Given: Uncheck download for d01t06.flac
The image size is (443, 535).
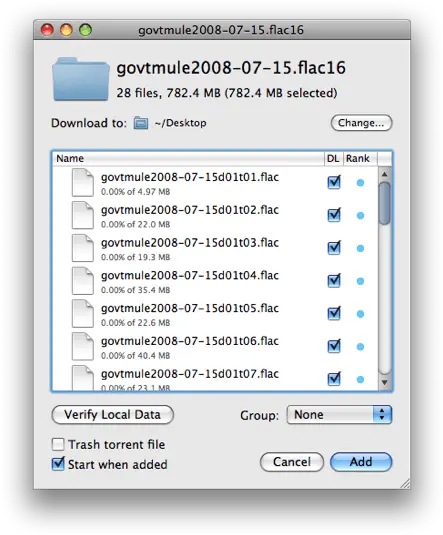Looking at the screenshot, I should pyautogui.click(x=334, y=346).
